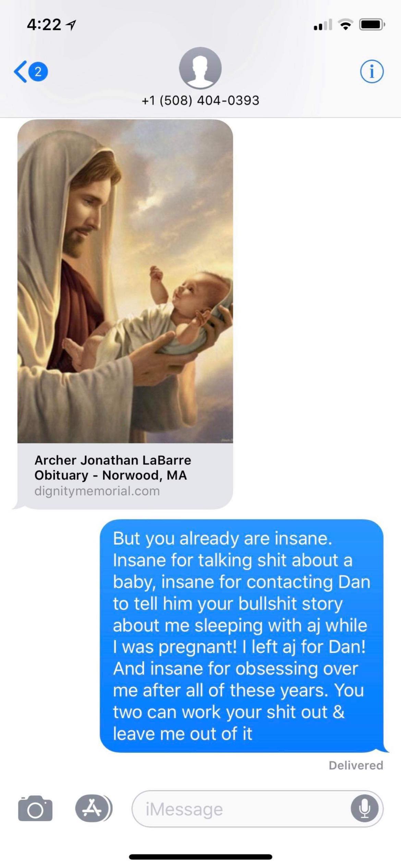Tap the phone number +1 (508) 404-0393
The image size is (401, 868).
200,100
